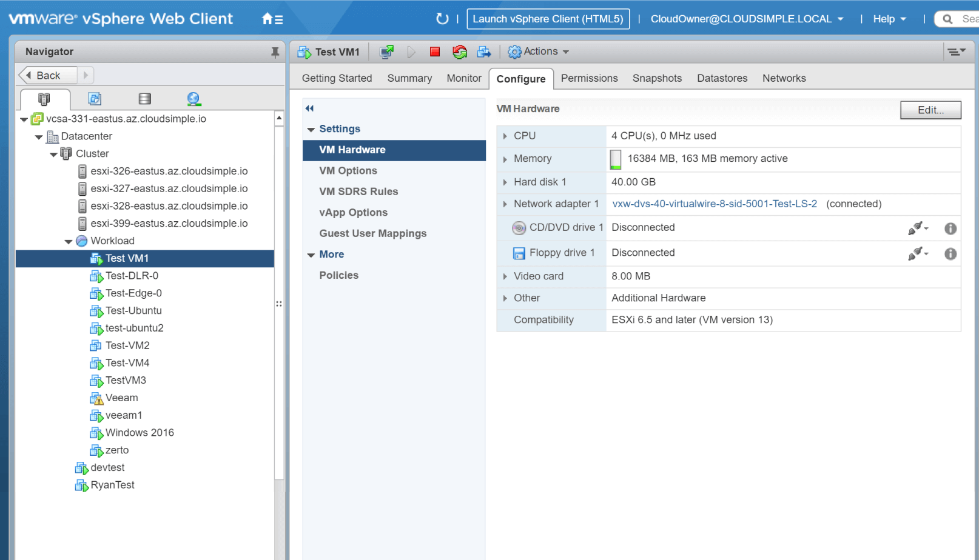
Task: Expand the CPU hardware row
Action: [x=505, y=136]
